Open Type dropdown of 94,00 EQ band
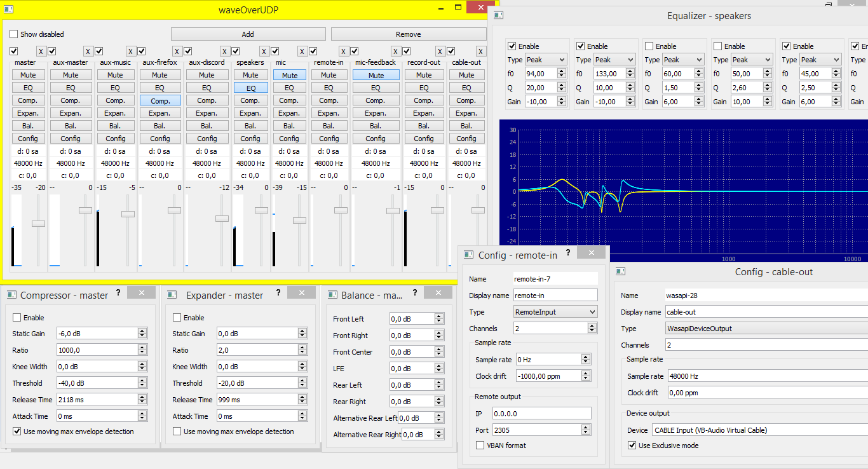 tap(546, 60)
